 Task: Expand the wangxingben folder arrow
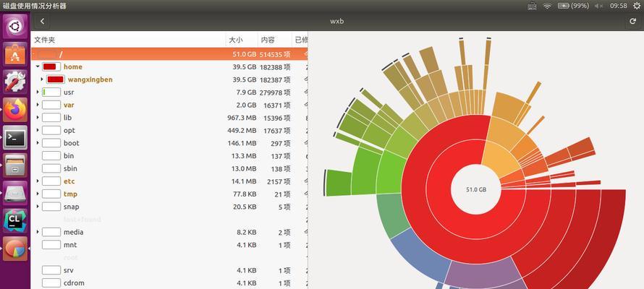coord(41,79)
